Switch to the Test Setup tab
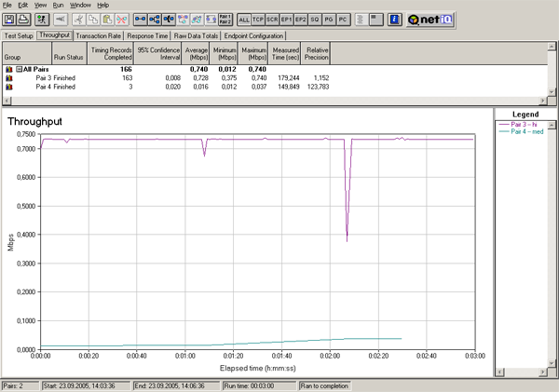Screen dimensions: 559x392 click(19, 36)
